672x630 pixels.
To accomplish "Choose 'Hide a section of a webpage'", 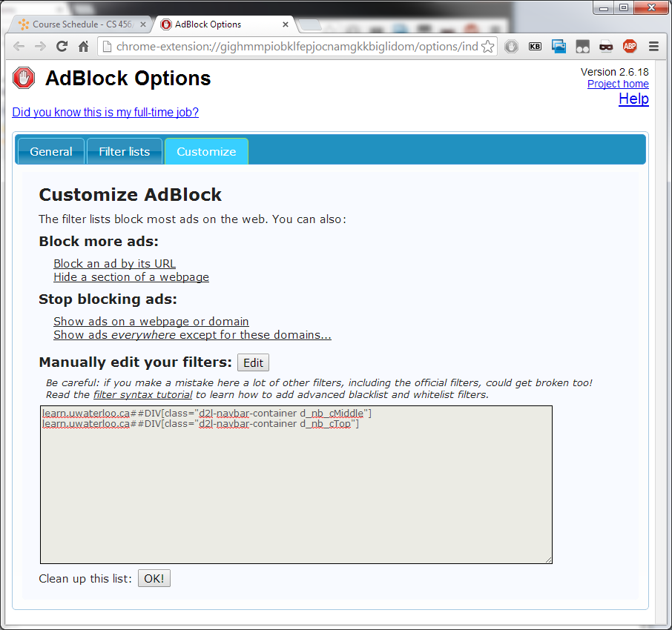I will 131,277.
